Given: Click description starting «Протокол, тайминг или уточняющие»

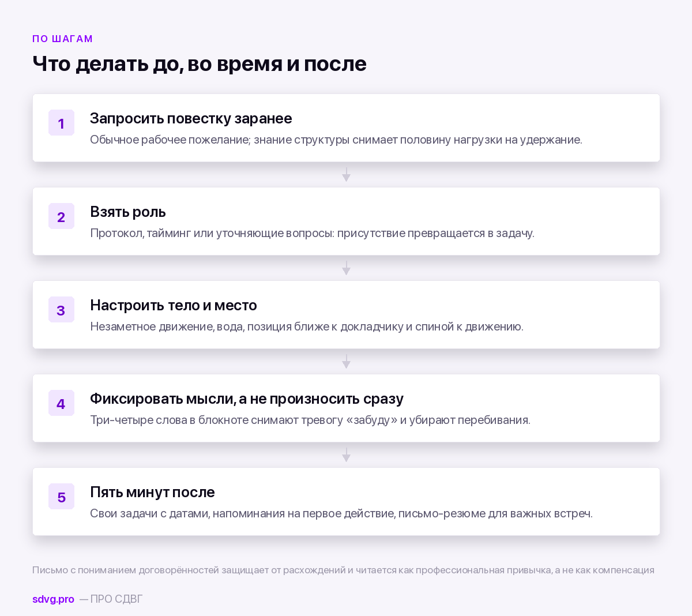Looking at the screenshot, I should (x=312, y=233).
